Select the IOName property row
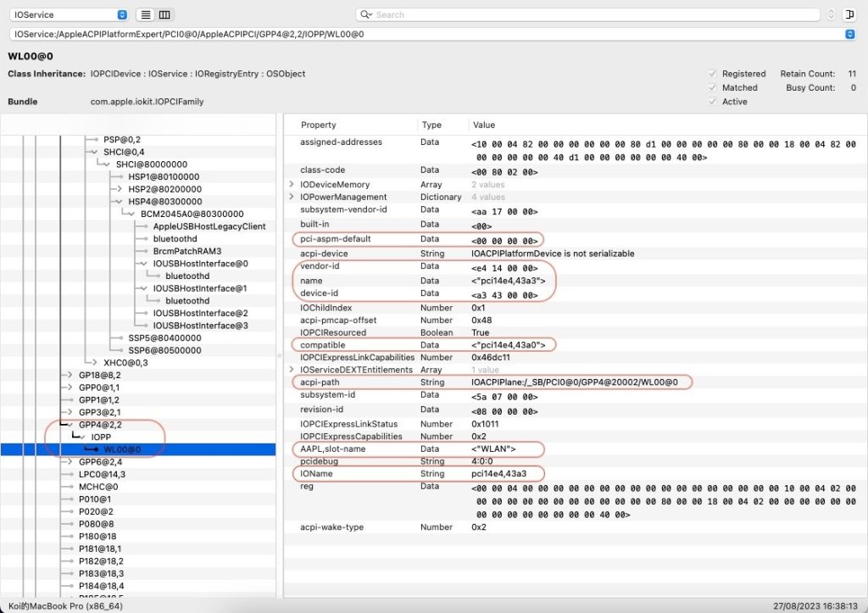Image resolution: width=868 pixels, height=613 pixels. tap(576, 473)
